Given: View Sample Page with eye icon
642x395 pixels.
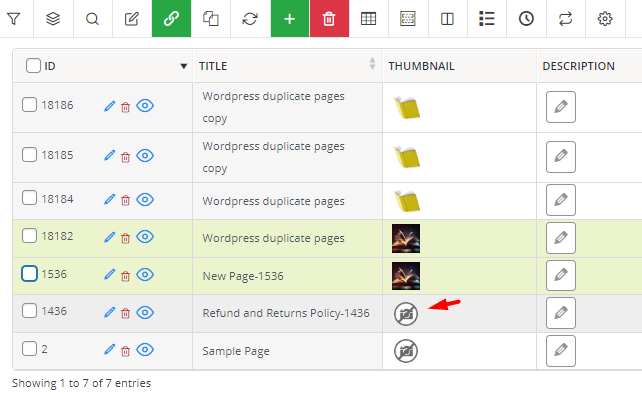Looking at the screenshot, I should tap(145, 350).
